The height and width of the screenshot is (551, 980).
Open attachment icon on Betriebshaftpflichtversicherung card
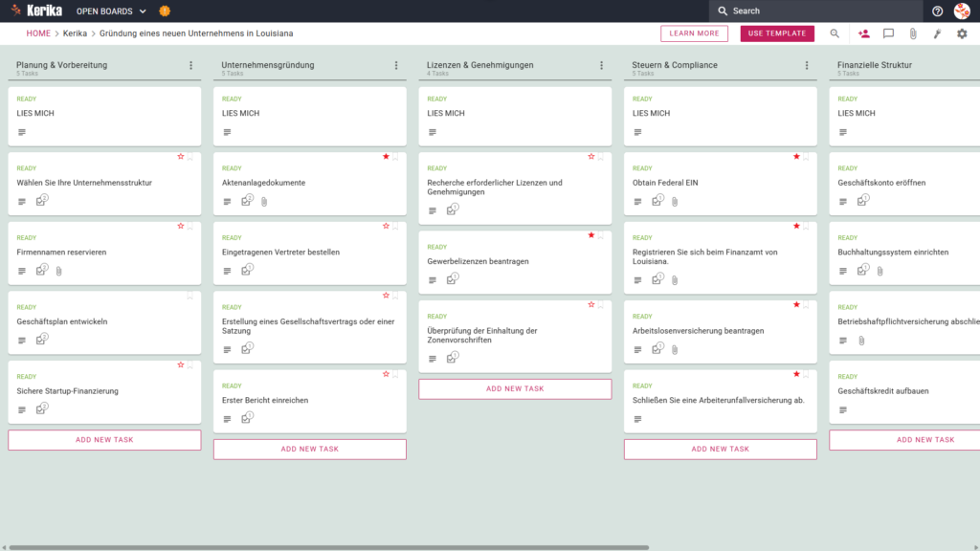click(861, 341)
